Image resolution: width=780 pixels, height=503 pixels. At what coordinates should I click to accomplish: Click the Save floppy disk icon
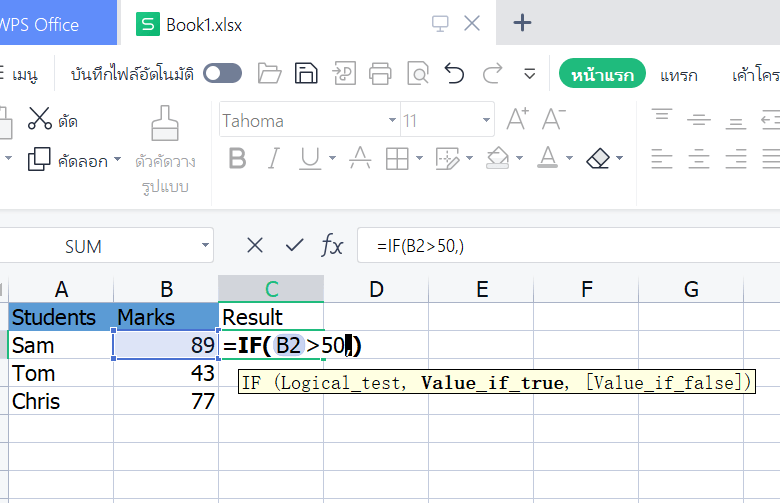point(306,74)
